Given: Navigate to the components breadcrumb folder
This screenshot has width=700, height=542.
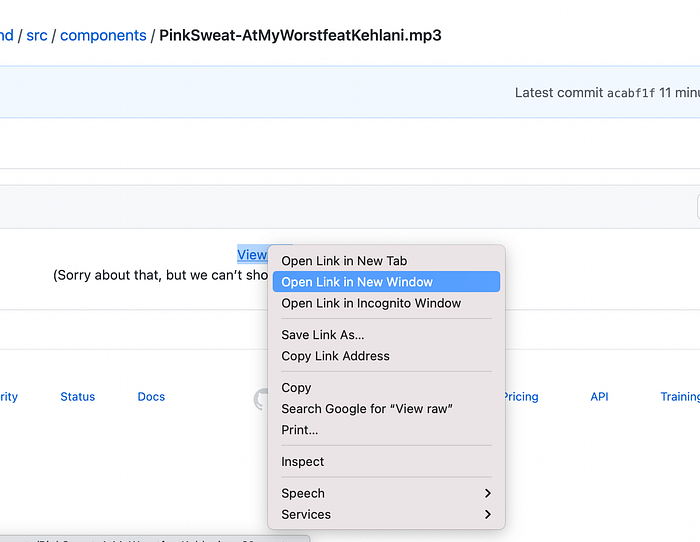Looking at the screenshot, I should point(103,36).
